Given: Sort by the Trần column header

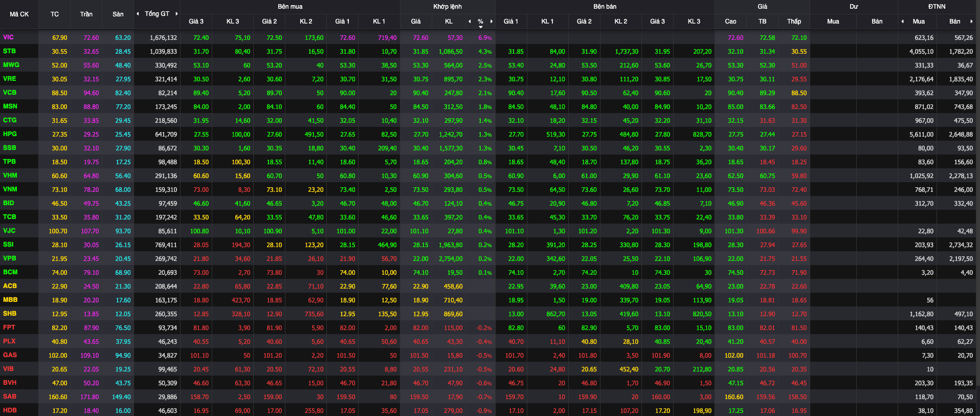Looking at the screenshot, I should 86,14.
